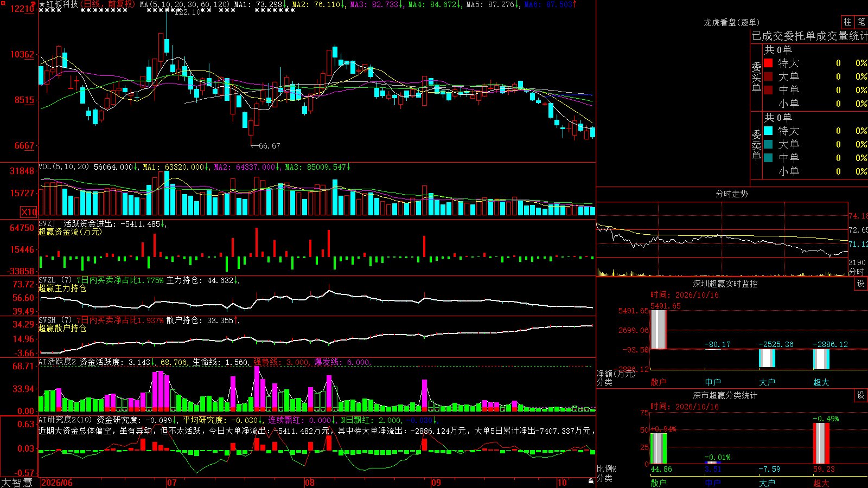This screenshot has width=868, height=488.
Task: Switch to 柱 bar view
Action: click(x=847, y=22)
